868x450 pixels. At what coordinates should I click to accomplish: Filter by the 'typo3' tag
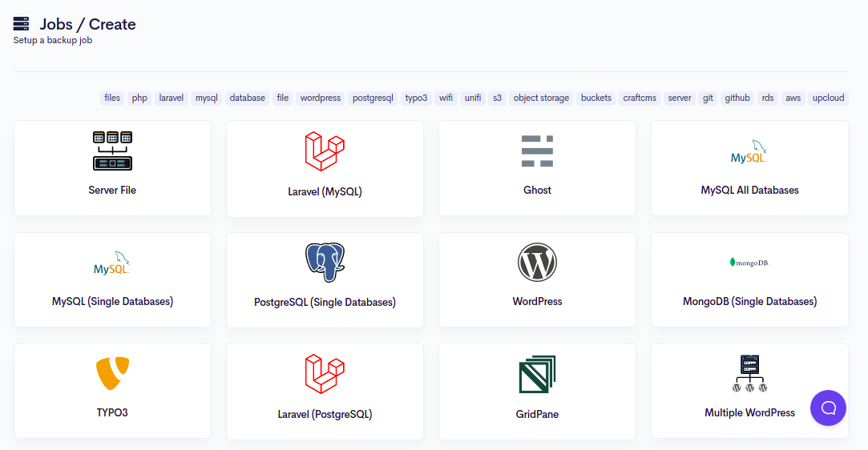coord(416,98)
